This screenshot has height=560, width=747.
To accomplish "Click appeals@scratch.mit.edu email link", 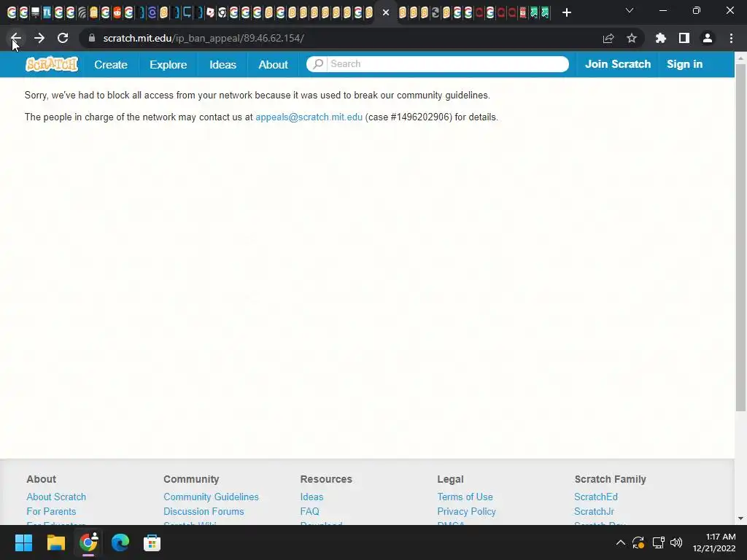I will (309, 117).
